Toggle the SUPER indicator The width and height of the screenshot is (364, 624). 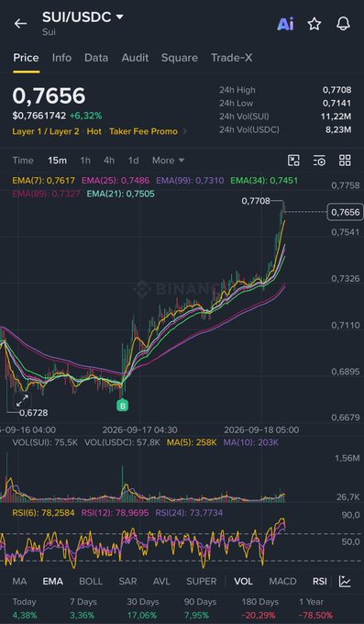202,582
